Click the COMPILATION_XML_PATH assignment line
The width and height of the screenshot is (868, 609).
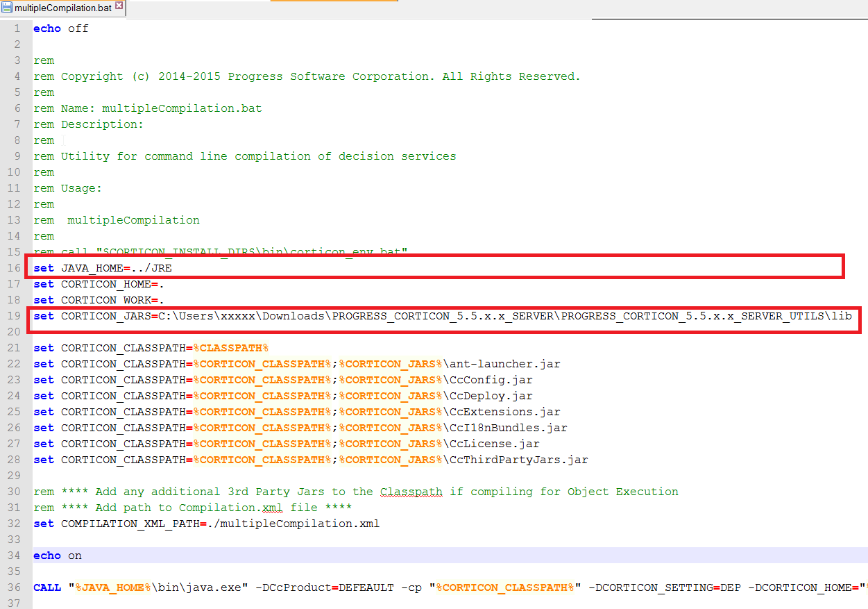point(207,524)
